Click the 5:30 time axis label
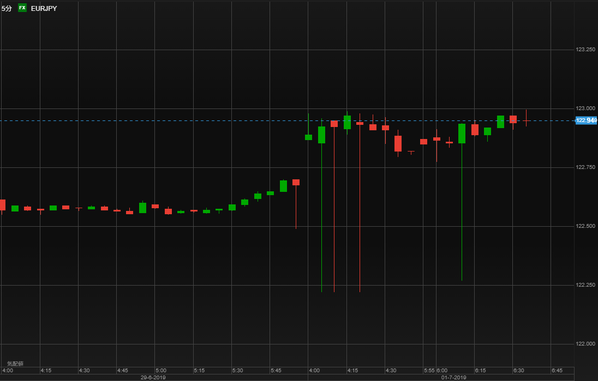The image size is (598, 381). [237, 371]
